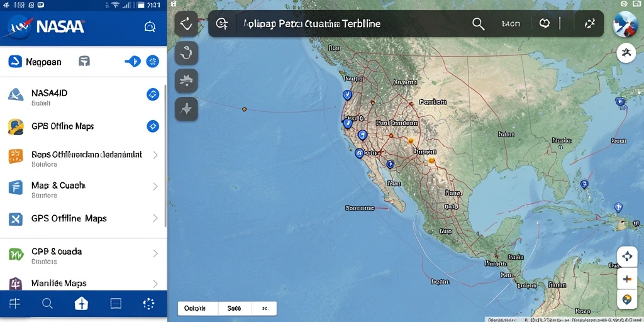Click the heart icon in search bar
Image resolution: width=644 pixels, height=322 pixels.
[x=545, y=23]
